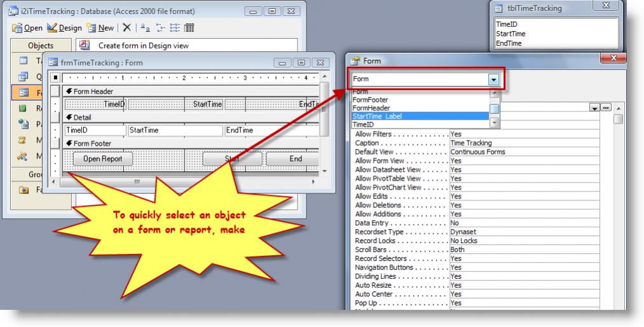This screenshot has width=644, height=327.
Task: Open the Favorites group icon
Action: coord(24,190)
